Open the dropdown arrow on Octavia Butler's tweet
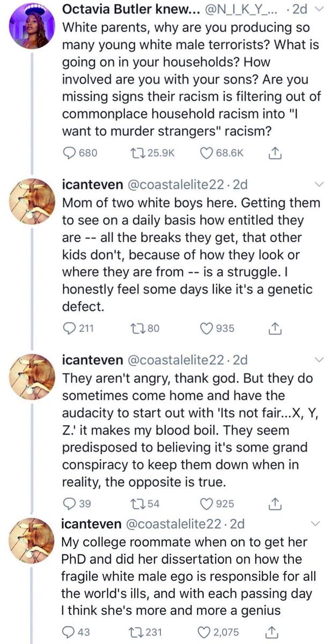This screenshot has width=331, height=644. 319,9
